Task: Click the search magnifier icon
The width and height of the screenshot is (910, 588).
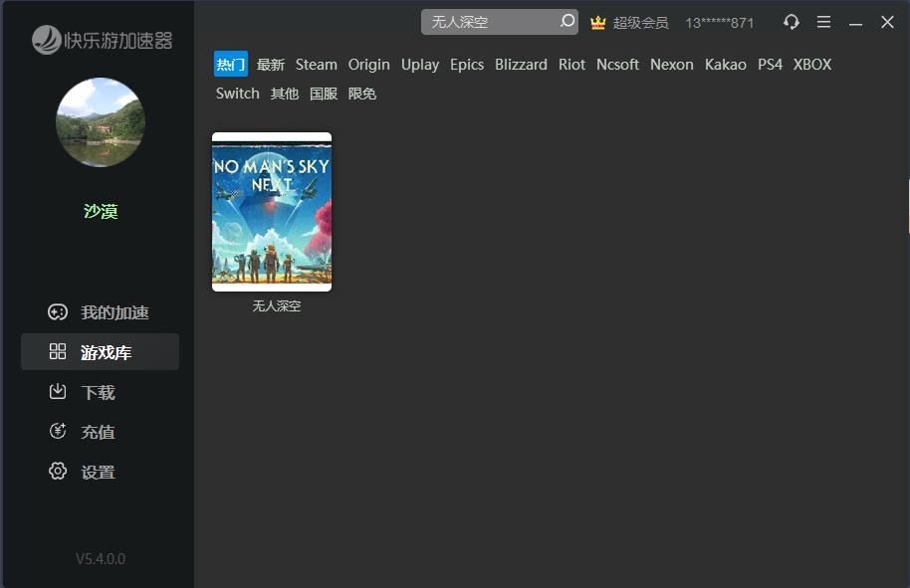Action: (x=568, y=22)
